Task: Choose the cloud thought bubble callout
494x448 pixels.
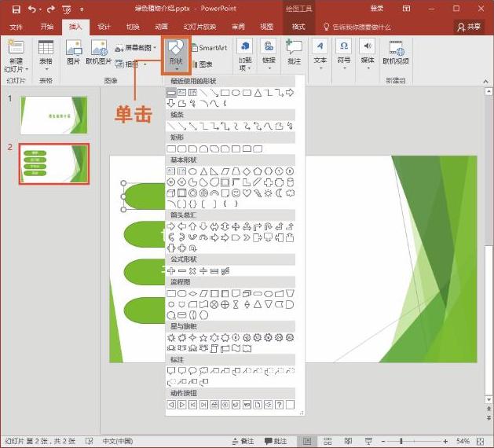Action: 203,371
